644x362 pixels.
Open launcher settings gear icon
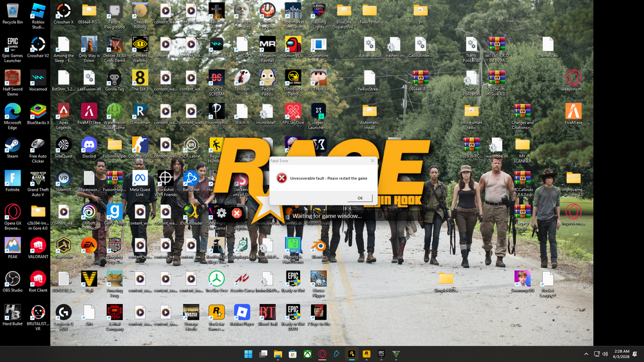point(222,213)
